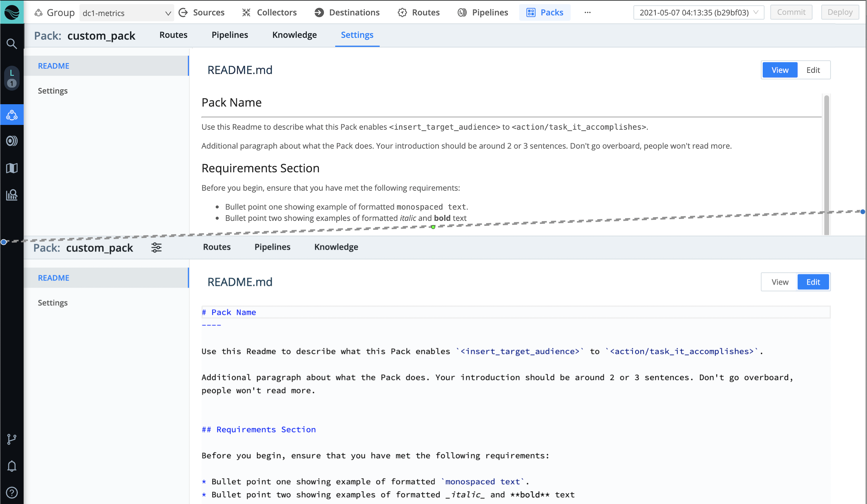Viewport: 867px width, 504px height.
Task: Open Destinations in the top navigation
Action: click(x=347, y=12)
